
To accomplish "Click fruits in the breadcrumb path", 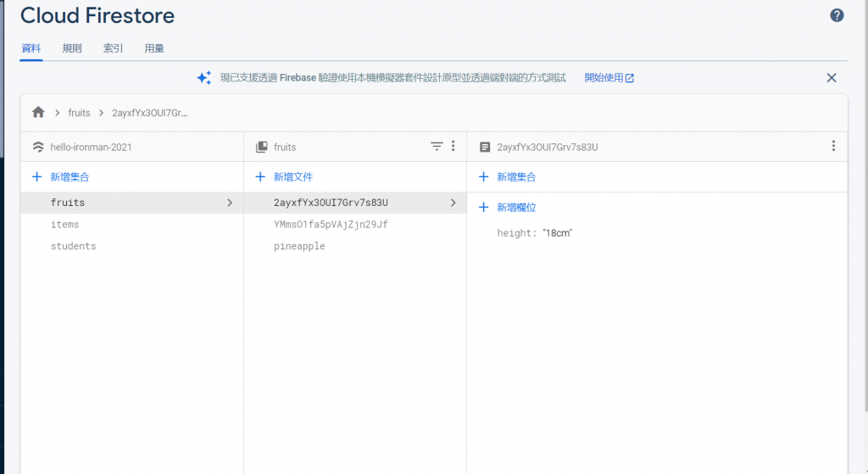I will [x=79, y=113].
